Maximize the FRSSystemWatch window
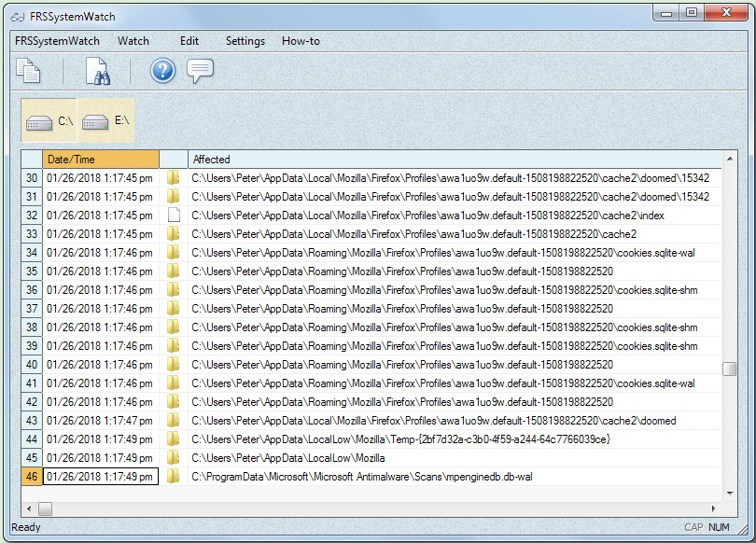Screen dimensions: 756x543 [692, 13]
